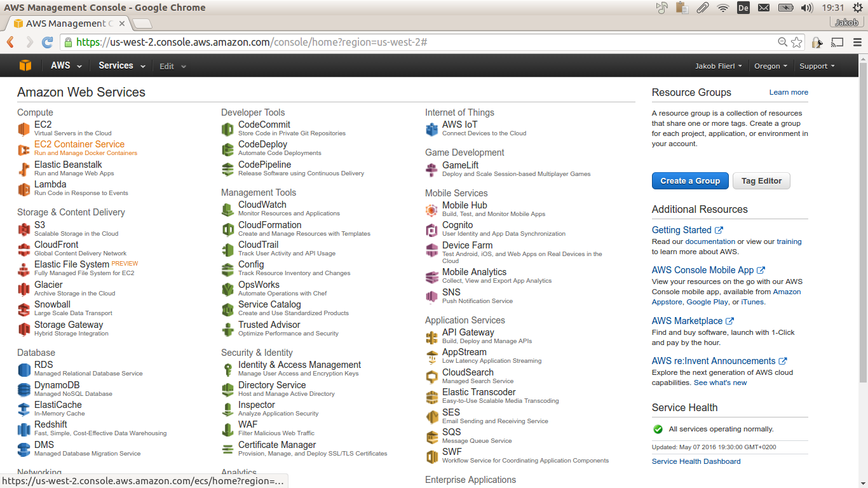Viewport: 868px width, 488px height.
Task: Click the Identity & Access Management icon
Action: click(227, 369)
